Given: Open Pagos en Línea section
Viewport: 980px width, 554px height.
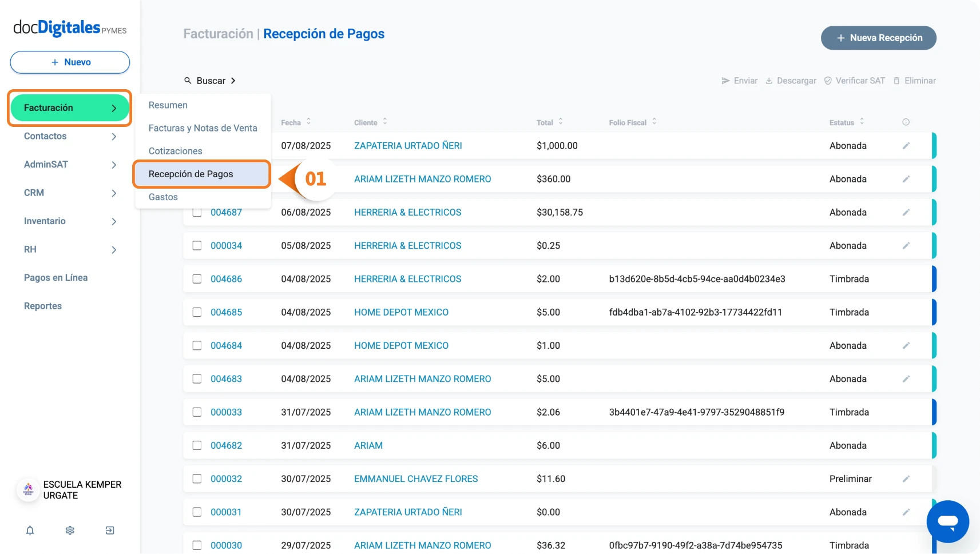Looking at the screenshot, I should (56, 278).
